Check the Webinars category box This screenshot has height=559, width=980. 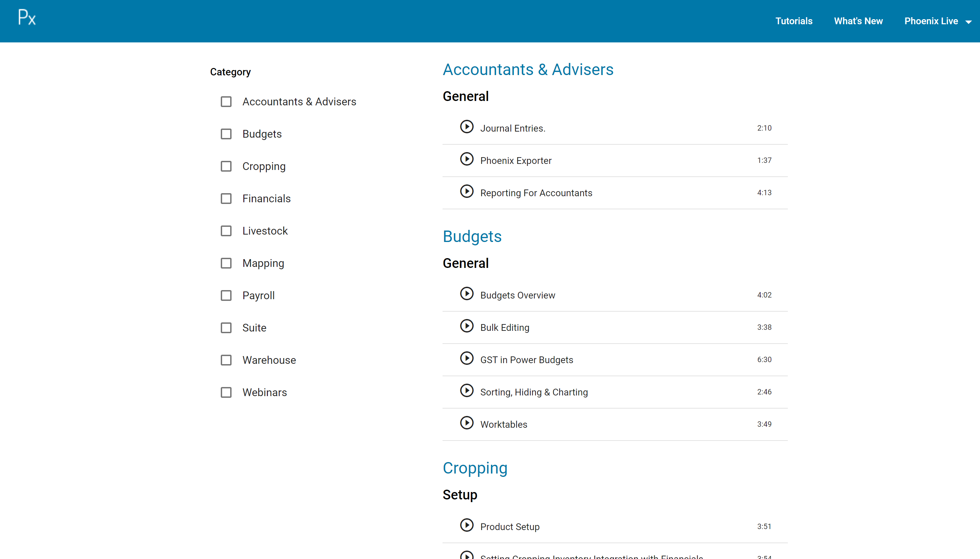tap(226, 392)
